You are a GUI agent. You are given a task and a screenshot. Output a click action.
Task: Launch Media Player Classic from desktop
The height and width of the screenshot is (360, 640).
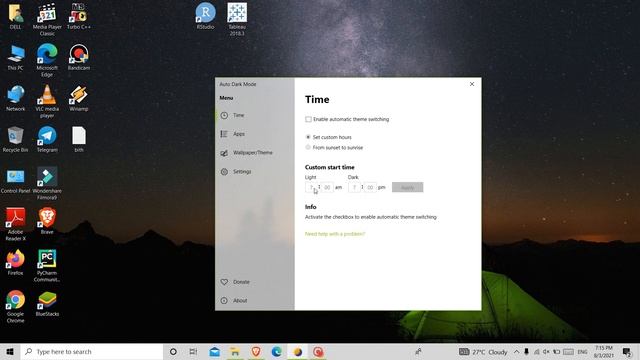(47, 19)
